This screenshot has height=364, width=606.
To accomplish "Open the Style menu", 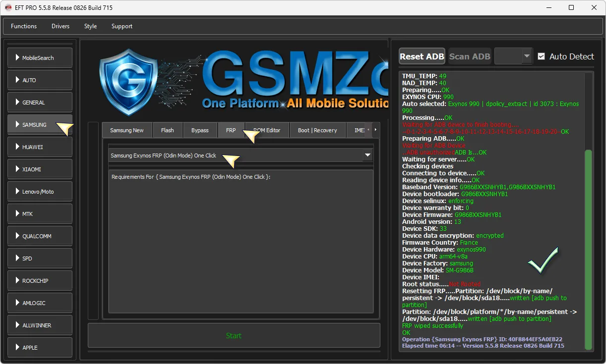I will coord(90,26).
